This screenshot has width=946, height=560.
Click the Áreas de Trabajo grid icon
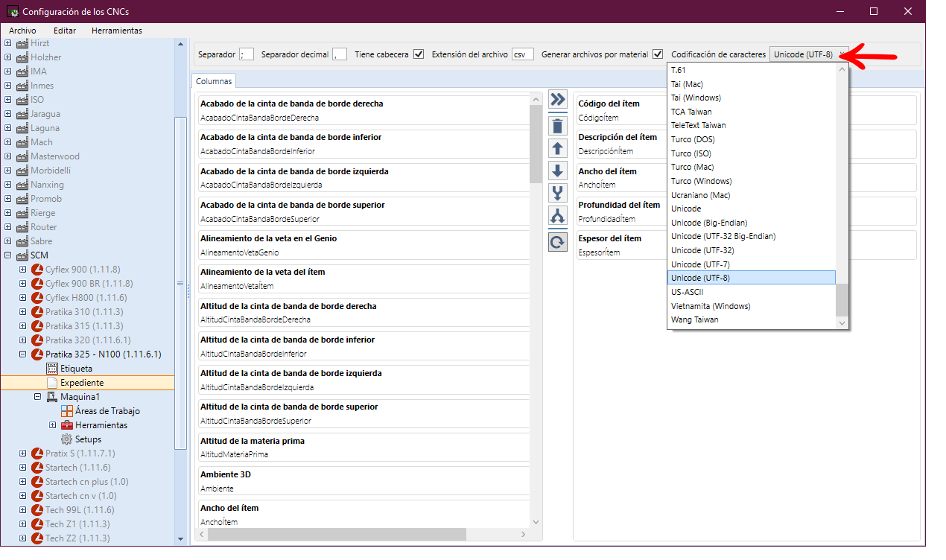point(67,411)
